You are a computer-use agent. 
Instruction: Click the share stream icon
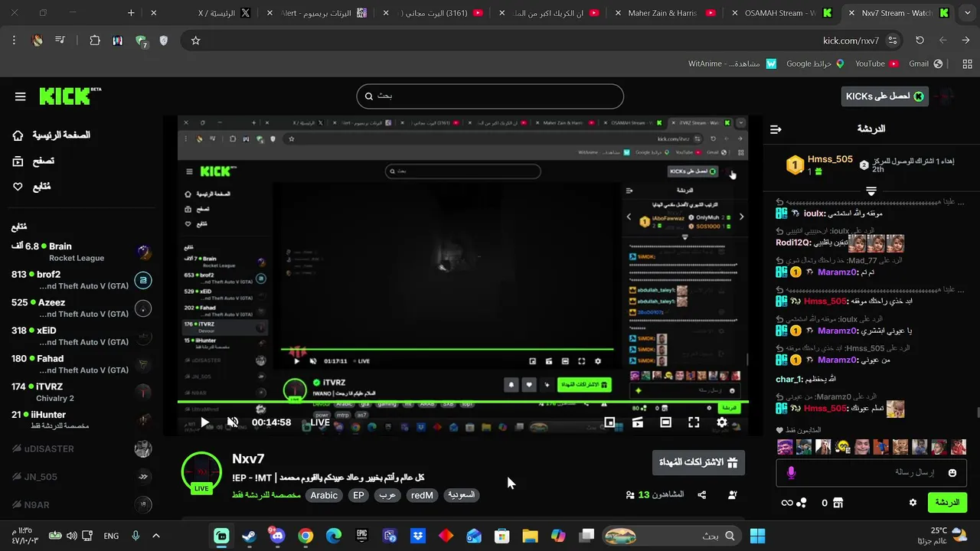(x=702, y=495)
